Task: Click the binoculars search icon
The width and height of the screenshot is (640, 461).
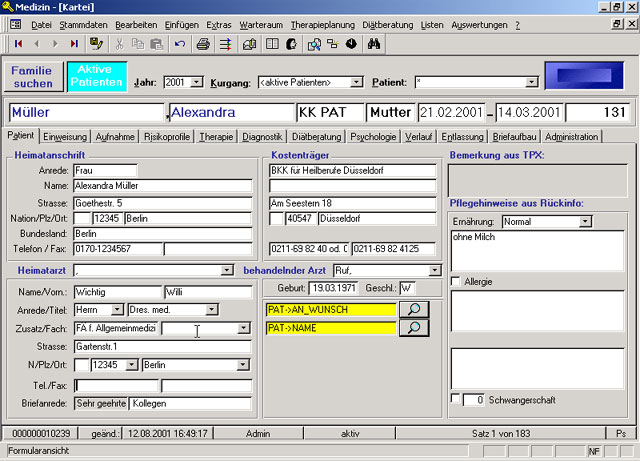Action: pyautogui.click(x=374, y=44)
